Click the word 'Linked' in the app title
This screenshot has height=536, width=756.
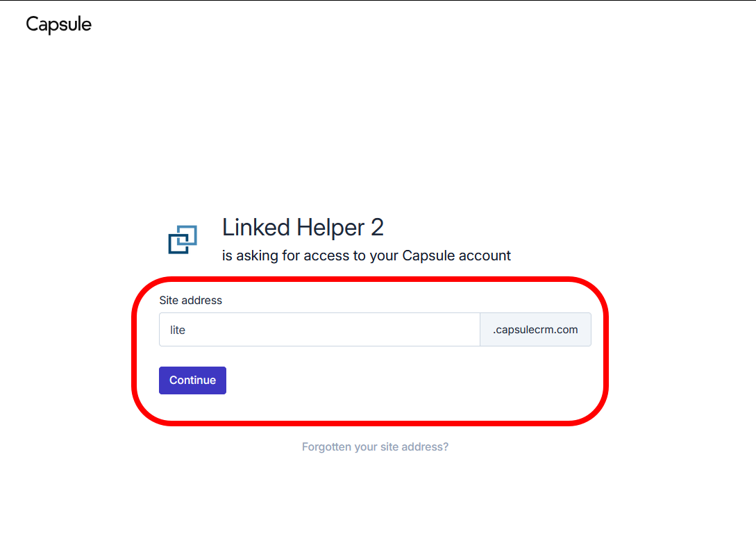pyautogui.click(x=256, y=227)
